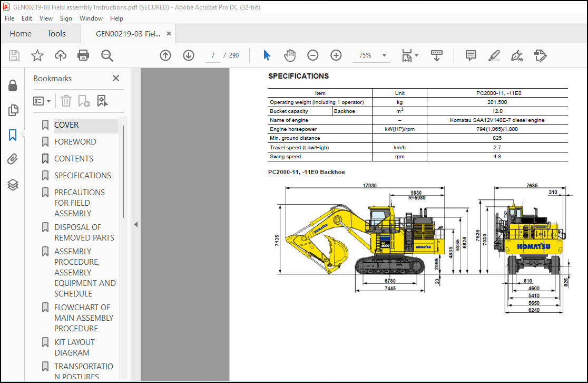Close the GEN00219-03 document tab
Screen dimensions: 588x383
pos(169,33)
